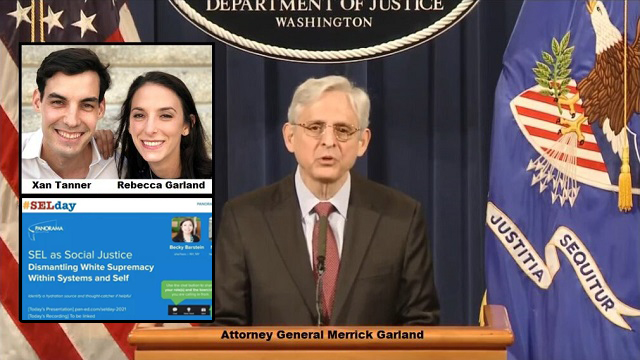Click the Today's Recording line
This screenshot has height=360, width=640.
tap(61, 316)
